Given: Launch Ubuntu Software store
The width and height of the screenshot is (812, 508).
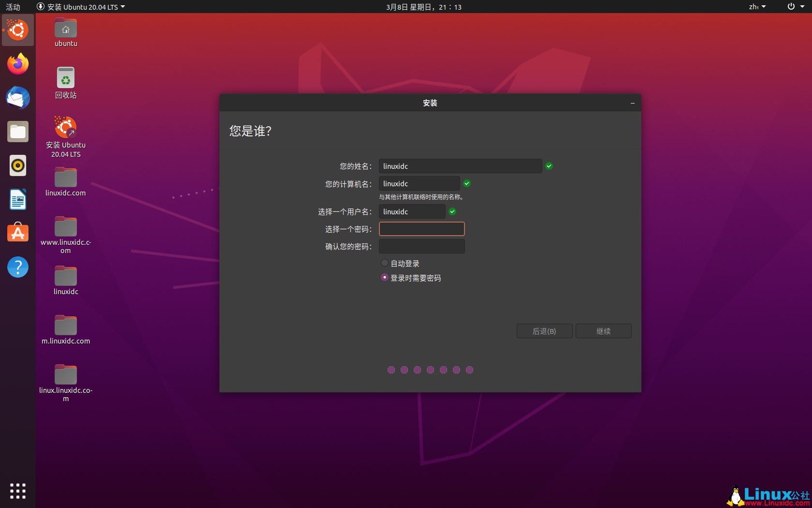Looking at the screenshot, I should 17,233.
